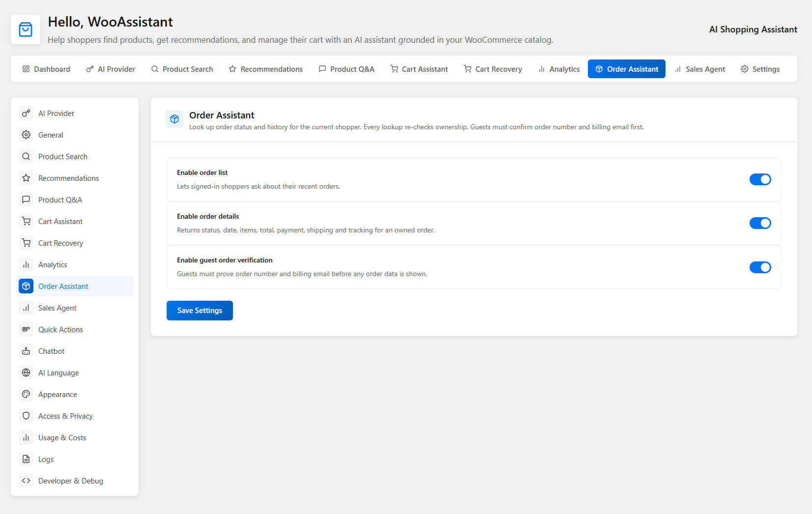This screenshot has height=514, width=812.
Task: Open General settings in the sidebar
Action: 76,135
